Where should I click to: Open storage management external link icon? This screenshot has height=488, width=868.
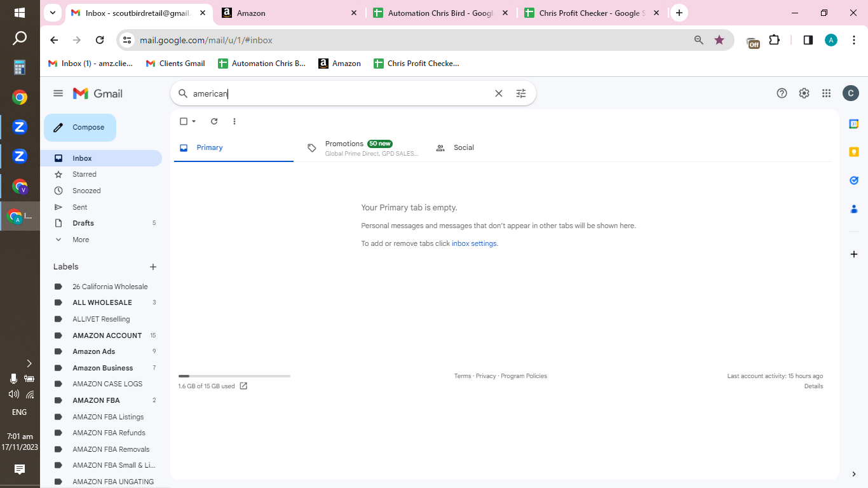(243, 386)
